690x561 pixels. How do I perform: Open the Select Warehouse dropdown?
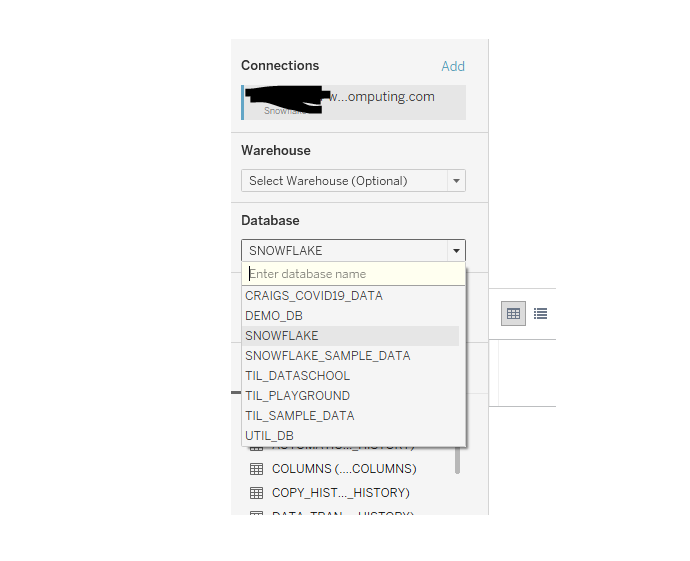pyautogui.click(x=344, y=181)
